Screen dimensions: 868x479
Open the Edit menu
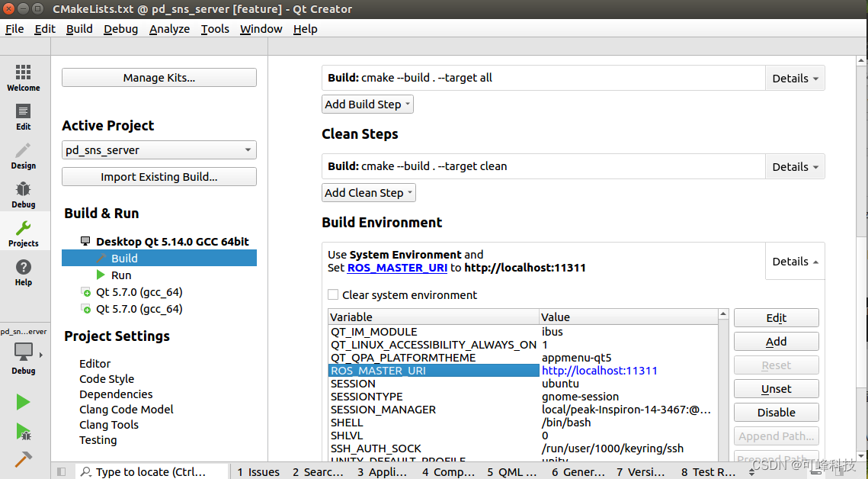click(x=45, y=29)
